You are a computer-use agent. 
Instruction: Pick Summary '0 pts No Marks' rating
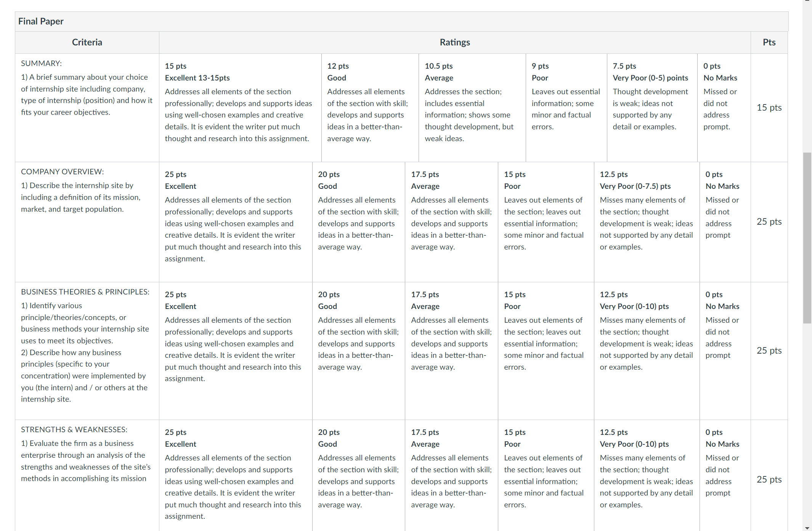[x=724, y=108]
